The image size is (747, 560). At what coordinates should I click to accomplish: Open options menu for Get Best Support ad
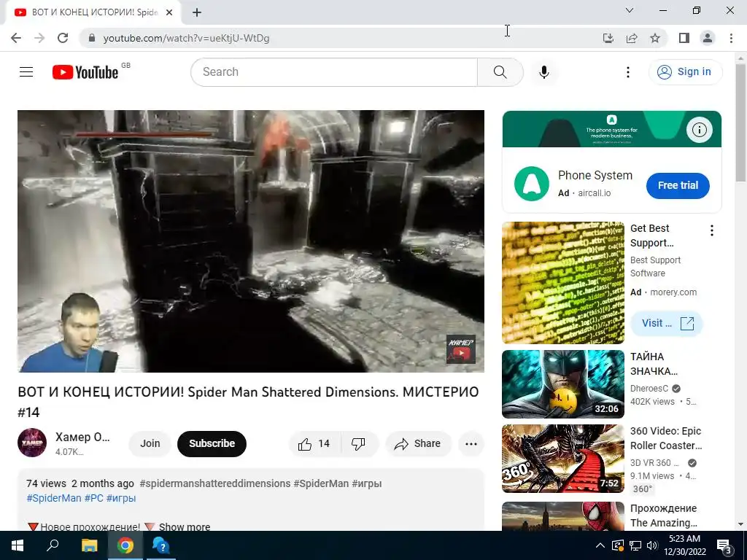point(712,231)
